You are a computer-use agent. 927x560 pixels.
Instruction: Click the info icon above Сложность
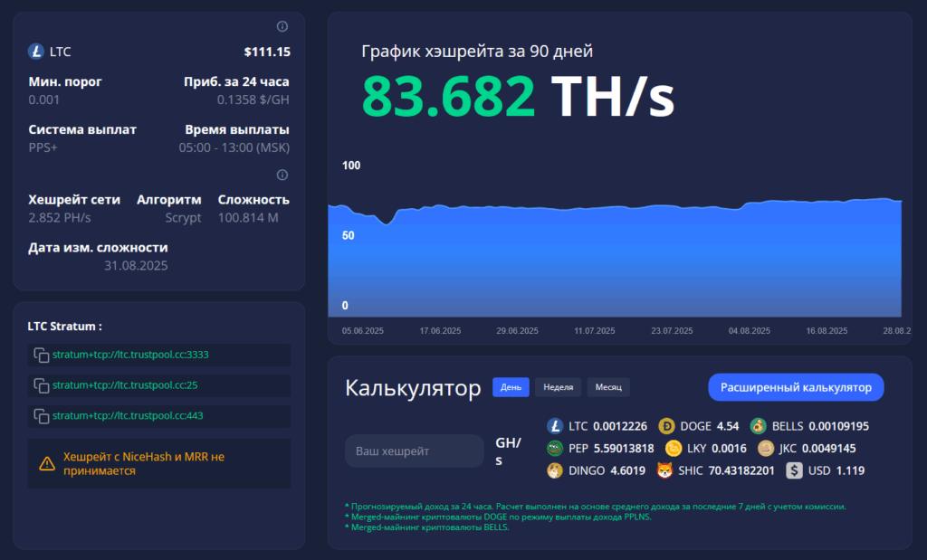[x=282, y=175]
